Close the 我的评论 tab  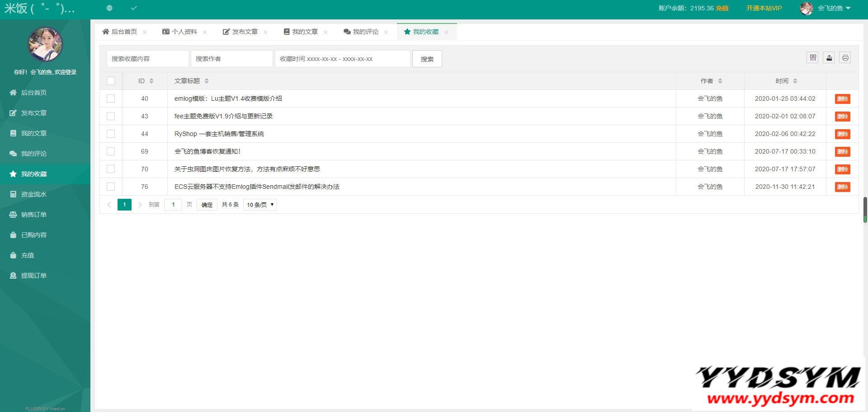coord(386,32)
